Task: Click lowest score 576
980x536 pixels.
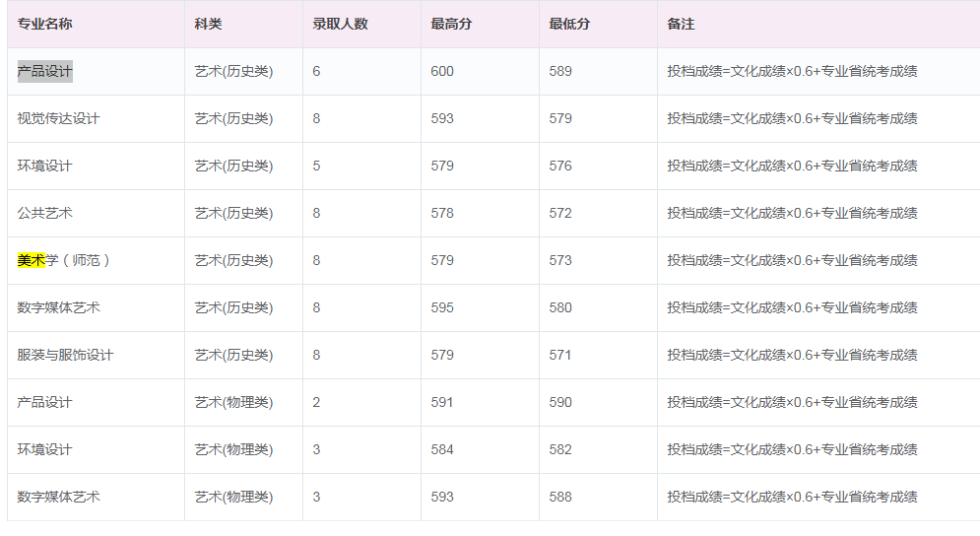Action: pos(560,166)
